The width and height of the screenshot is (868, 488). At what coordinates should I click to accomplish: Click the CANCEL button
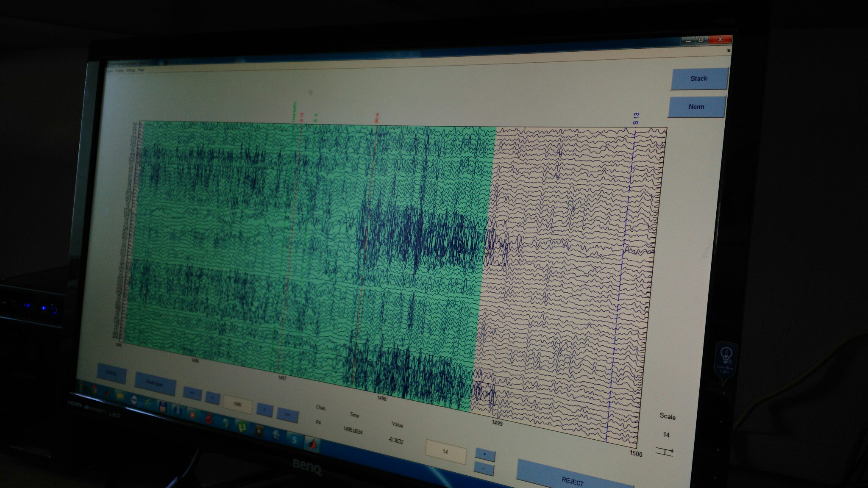tap(111, 373)
